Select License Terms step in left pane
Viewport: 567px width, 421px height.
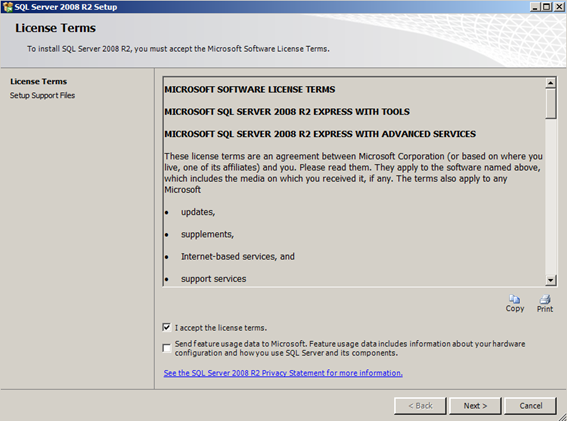[x=38, y=81]
